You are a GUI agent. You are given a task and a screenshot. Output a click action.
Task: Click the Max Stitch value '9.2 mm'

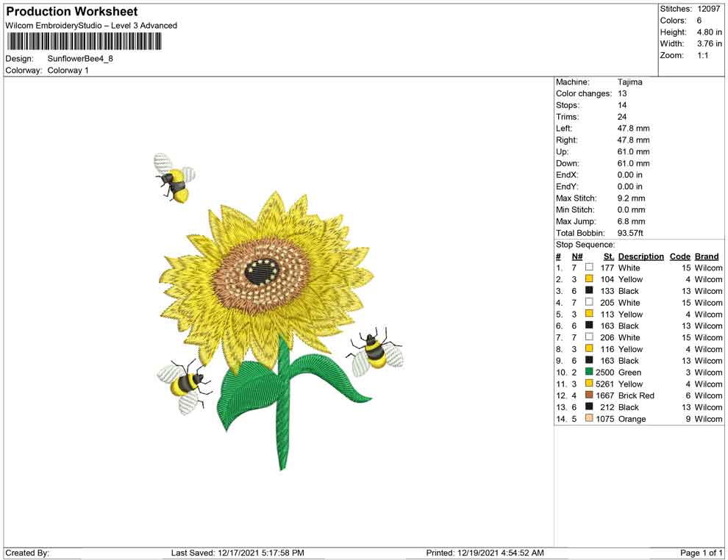[x=631, y=198]
